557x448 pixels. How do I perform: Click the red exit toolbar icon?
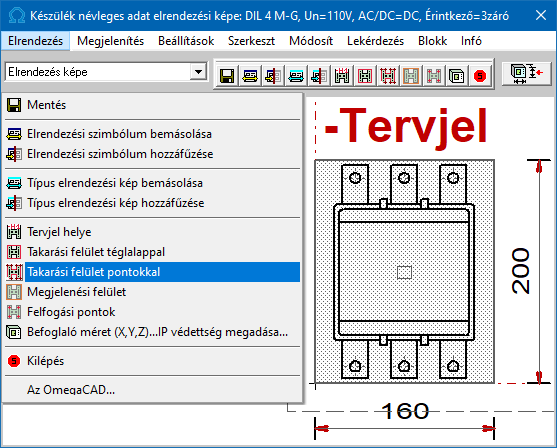click(480, 76)
